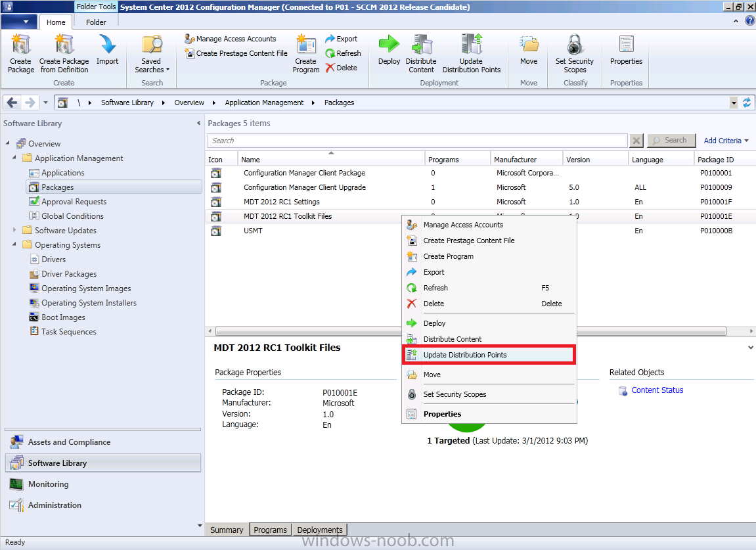
Task: Open the address bar dropdown
Action: pyautogui.click(x=733, y=103)
